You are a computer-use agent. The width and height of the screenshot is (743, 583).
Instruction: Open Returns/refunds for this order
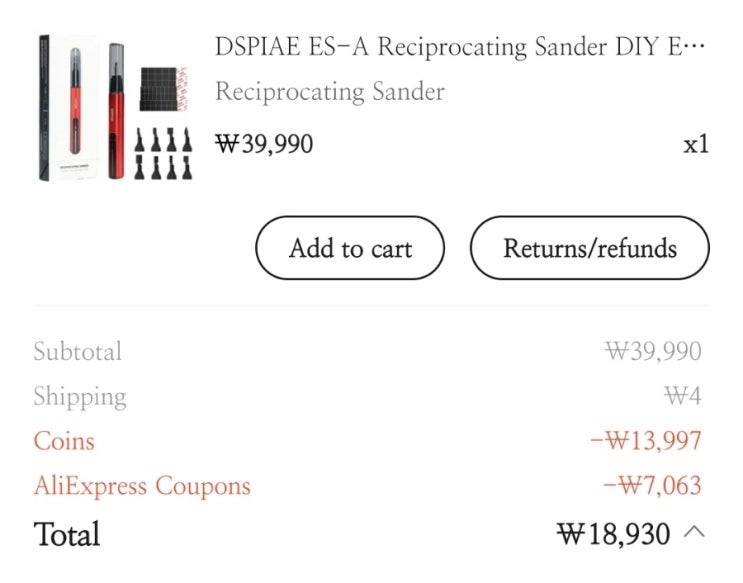point(589,248)
